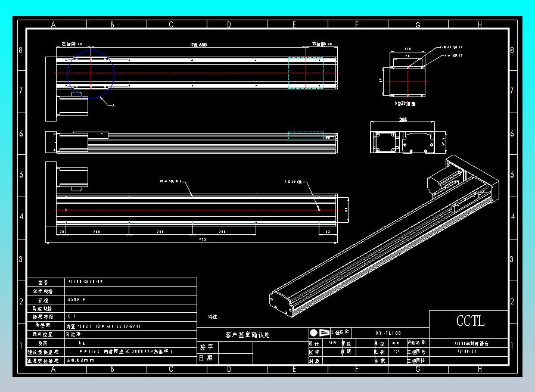The image size is (535, 392).
Task: Click the motor body in the bottom view
Action: pos(72,177)
